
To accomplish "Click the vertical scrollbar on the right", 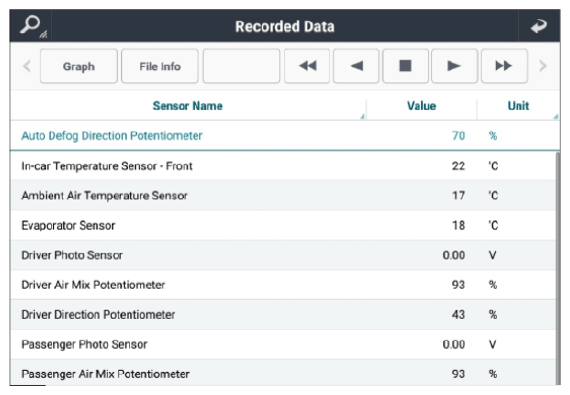I will [558, 268].
